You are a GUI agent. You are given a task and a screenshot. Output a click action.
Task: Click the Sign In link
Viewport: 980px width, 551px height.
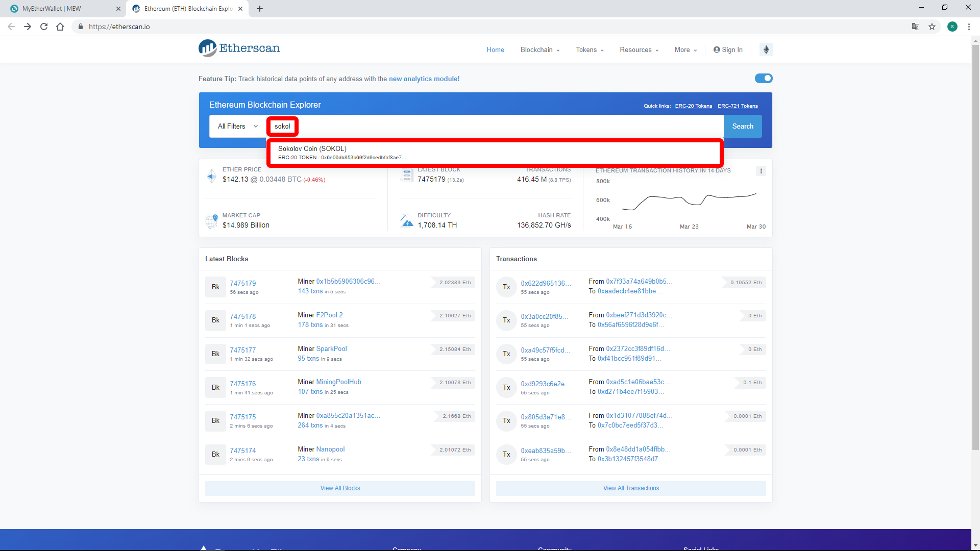click(728, 49)
